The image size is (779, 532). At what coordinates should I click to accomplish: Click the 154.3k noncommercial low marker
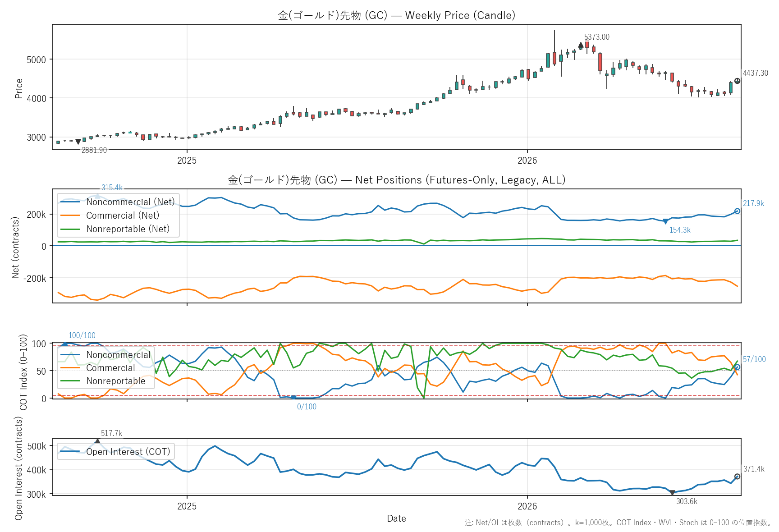coord(665,222)
